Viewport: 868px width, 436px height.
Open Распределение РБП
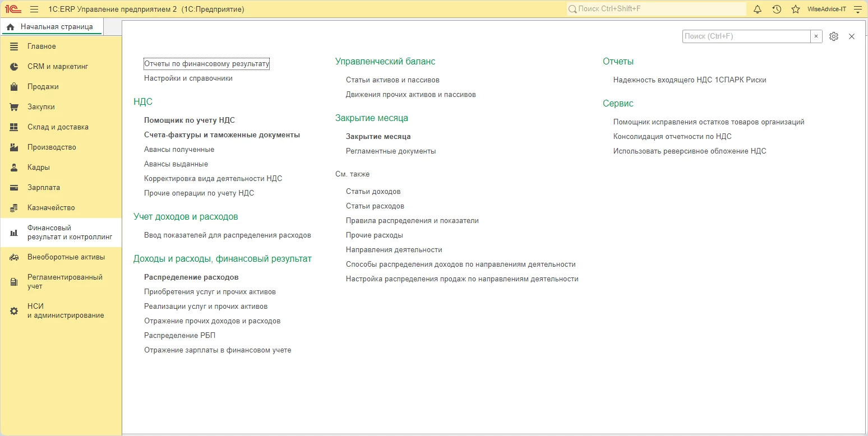click(180, 336)
